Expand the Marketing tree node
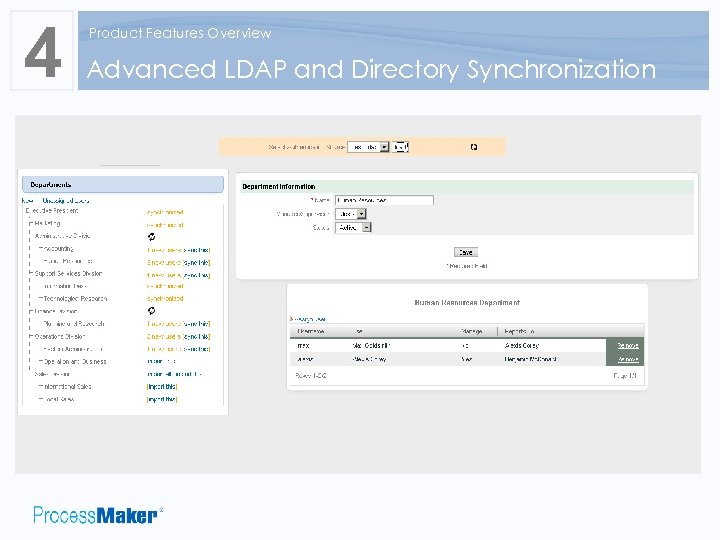720x540 pixels. pyautogui.click(x=31, y=224)
